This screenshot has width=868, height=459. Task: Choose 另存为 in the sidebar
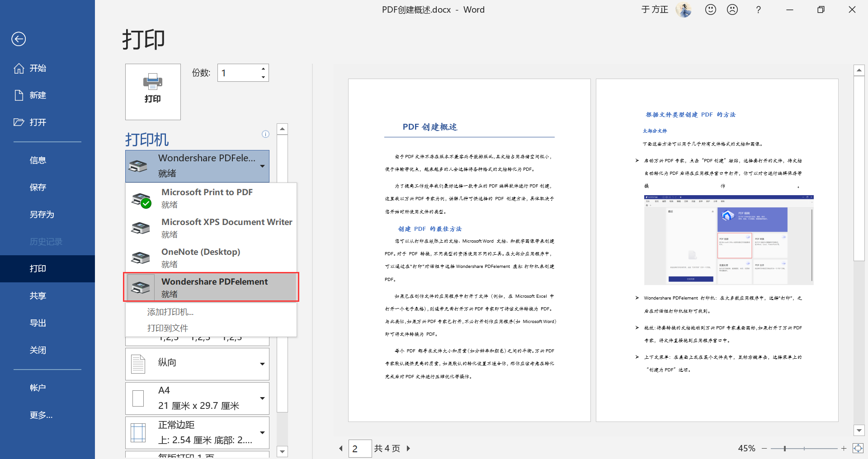(47, 215)
